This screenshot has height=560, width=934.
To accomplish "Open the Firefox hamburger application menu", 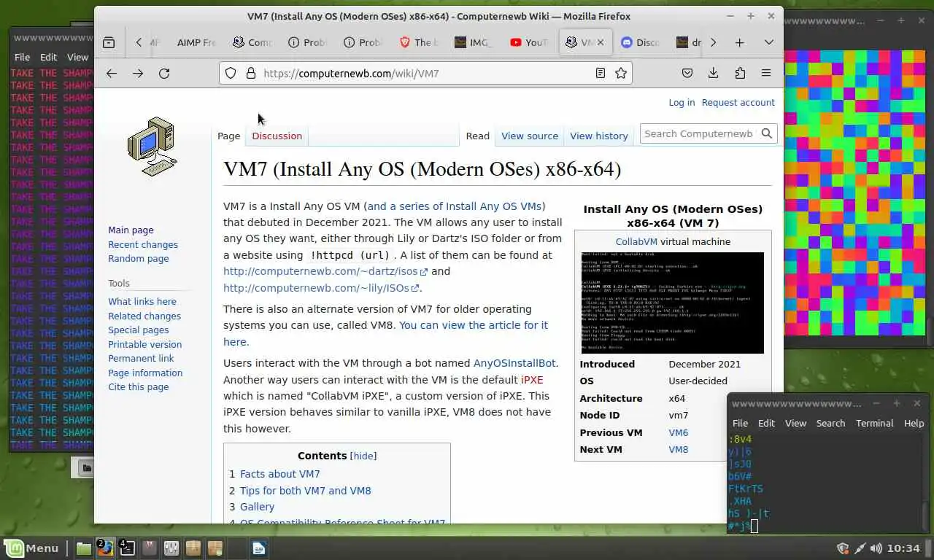I will [766, 73].
